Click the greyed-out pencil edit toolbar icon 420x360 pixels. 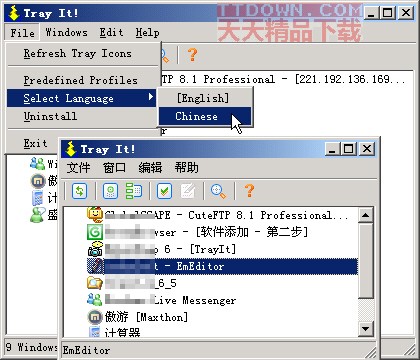click(x=188, y=191)
